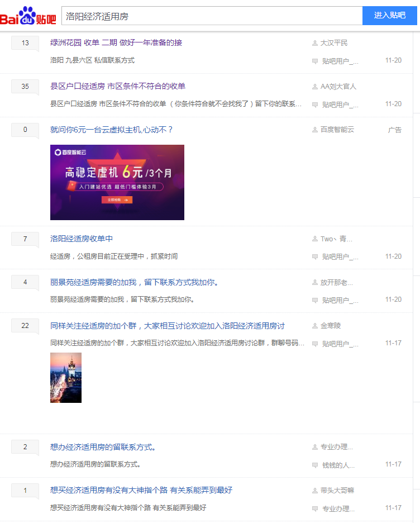The height and width of the screenshot is (523, 420).
Task: Click the city night thumbnail image
Action: pos(66,378)
